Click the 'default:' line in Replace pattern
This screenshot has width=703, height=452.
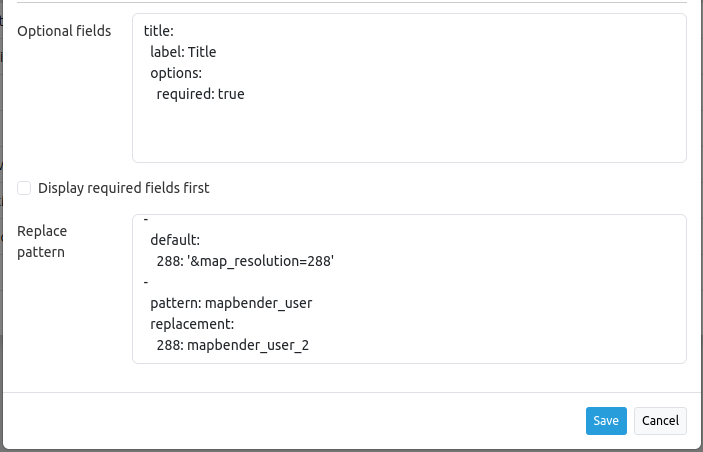[175, 240]
